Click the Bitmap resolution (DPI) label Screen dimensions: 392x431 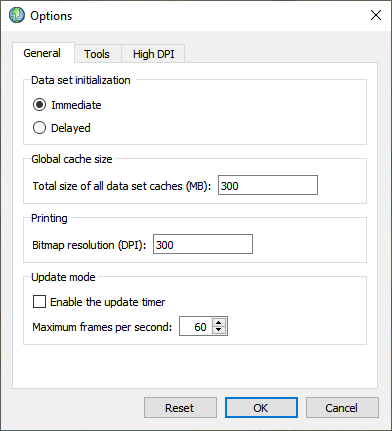click(89, 245)
